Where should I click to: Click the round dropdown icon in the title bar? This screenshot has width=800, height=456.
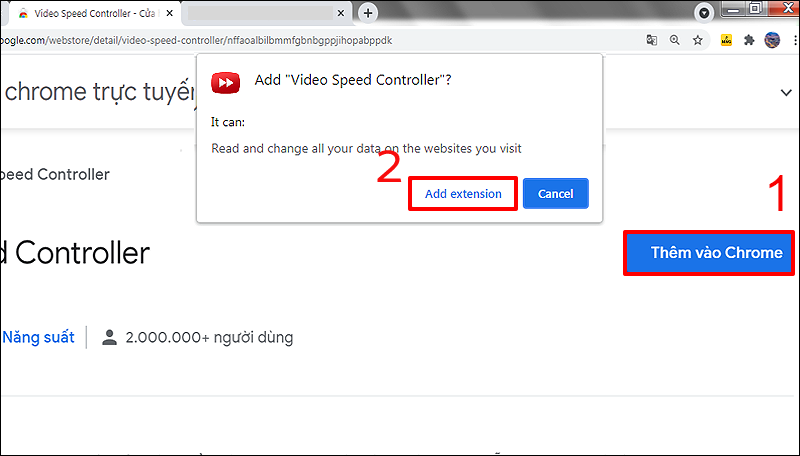[704, 13]
